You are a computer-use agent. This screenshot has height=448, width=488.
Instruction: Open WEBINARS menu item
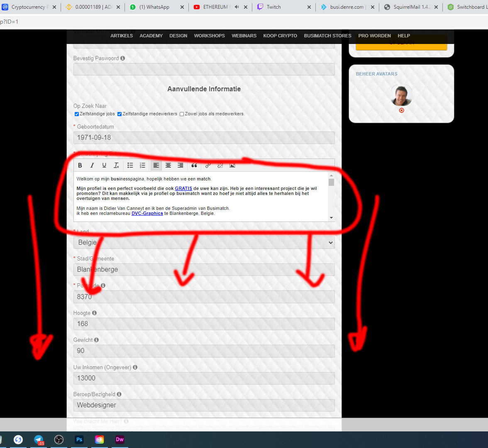pos(244,36)
